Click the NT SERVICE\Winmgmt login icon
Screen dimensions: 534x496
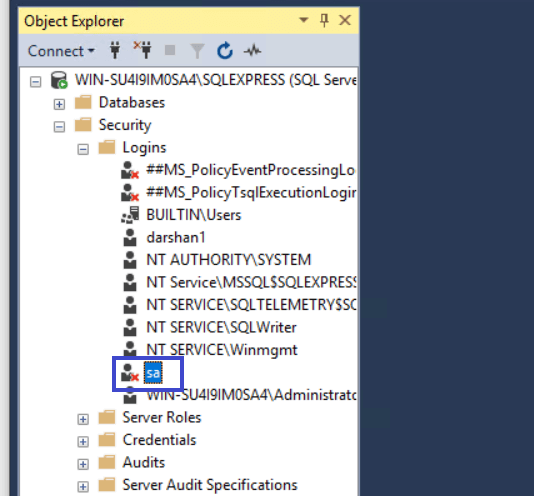coord(130,349)
